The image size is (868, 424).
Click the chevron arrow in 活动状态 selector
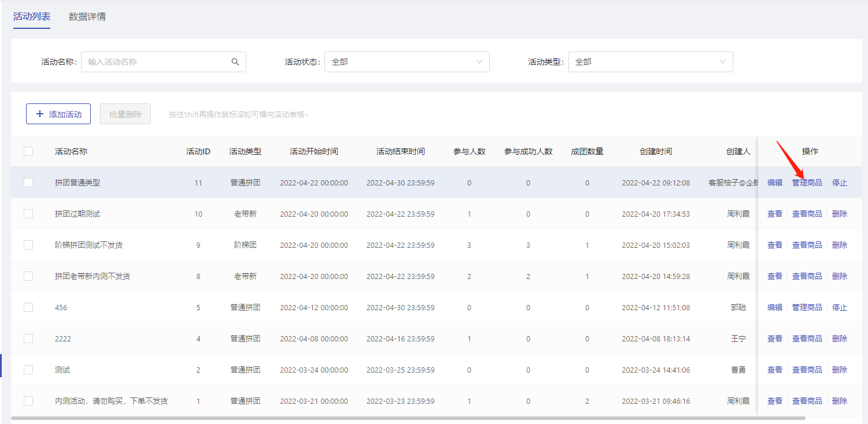tap(479, 62)
